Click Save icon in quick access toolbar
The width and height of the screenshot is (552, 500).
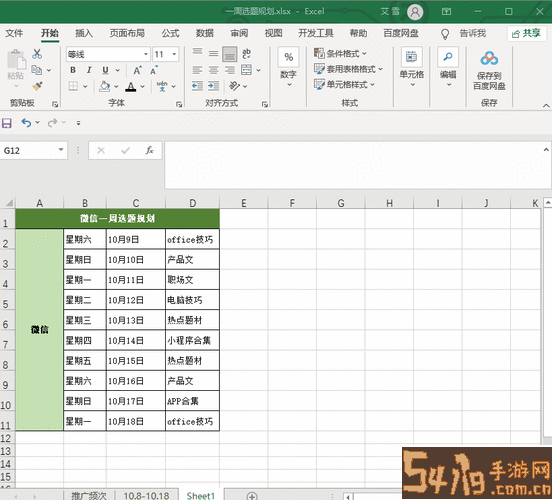7,123
